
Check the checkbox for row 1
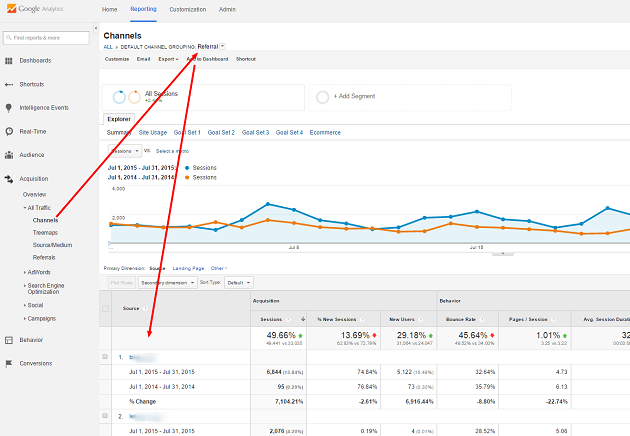(x=105, y=356)
